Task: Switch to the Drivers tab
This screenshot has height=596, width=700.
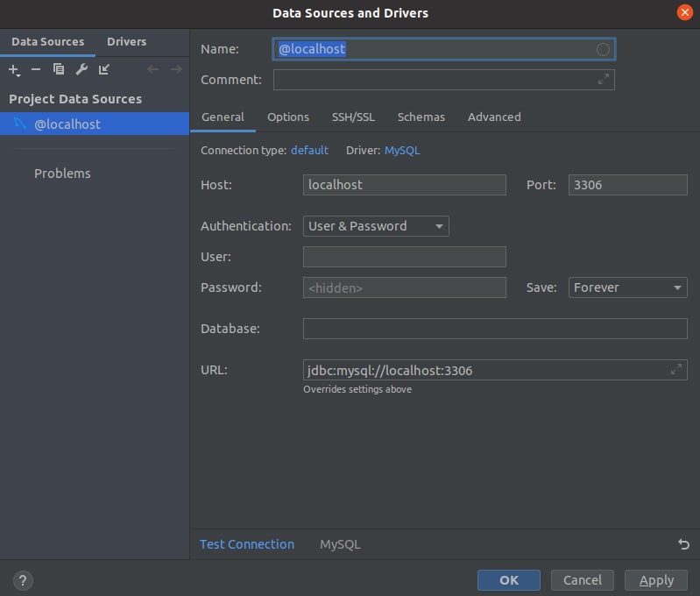Action: [x=126, y=41]
